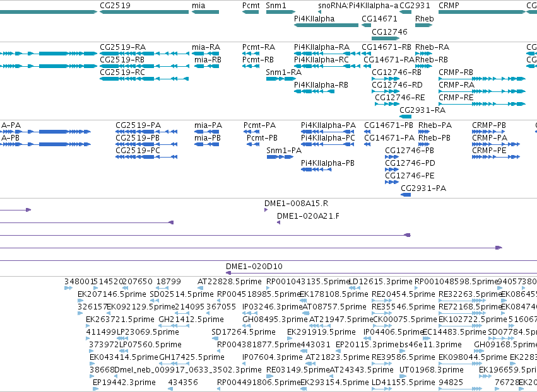Select the Pcmt-PB protein label
This screenshot has width=537, height=392.
[x=262, y=138]
